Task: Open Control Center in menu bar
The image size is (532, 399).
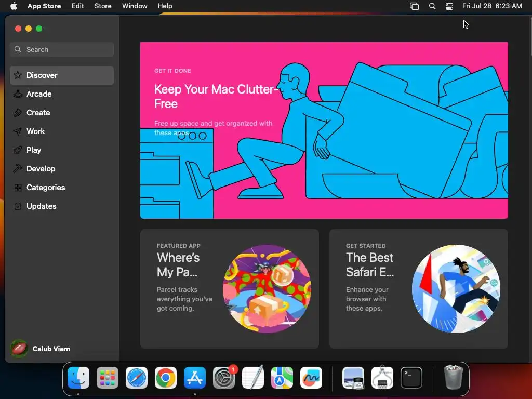Action: coord(449,6)
